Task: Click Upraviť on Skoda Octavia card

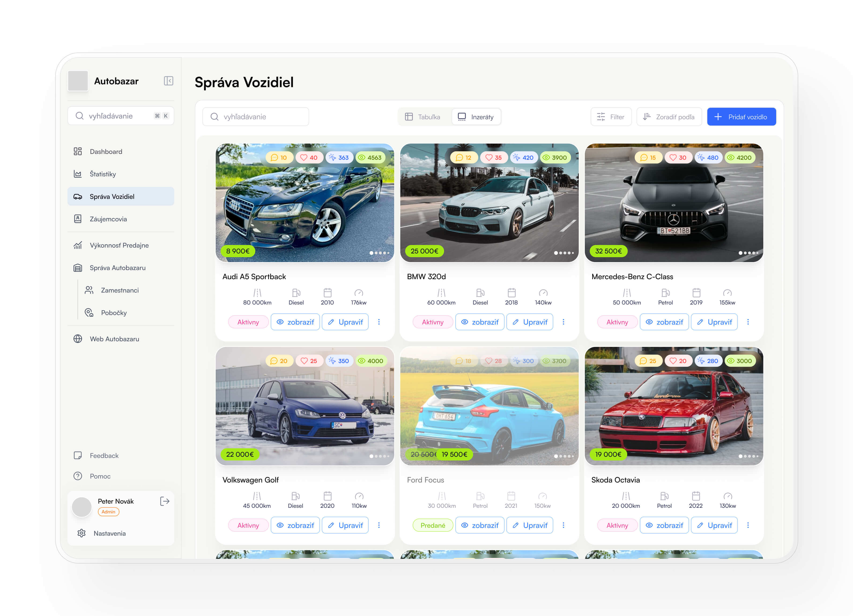Action: point(714,525)
